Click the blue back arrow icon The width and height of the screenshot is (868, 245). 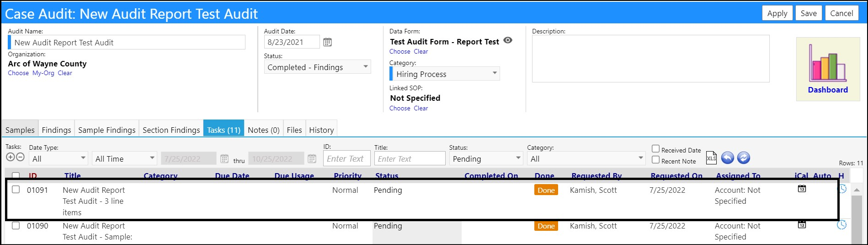[728, 158]
